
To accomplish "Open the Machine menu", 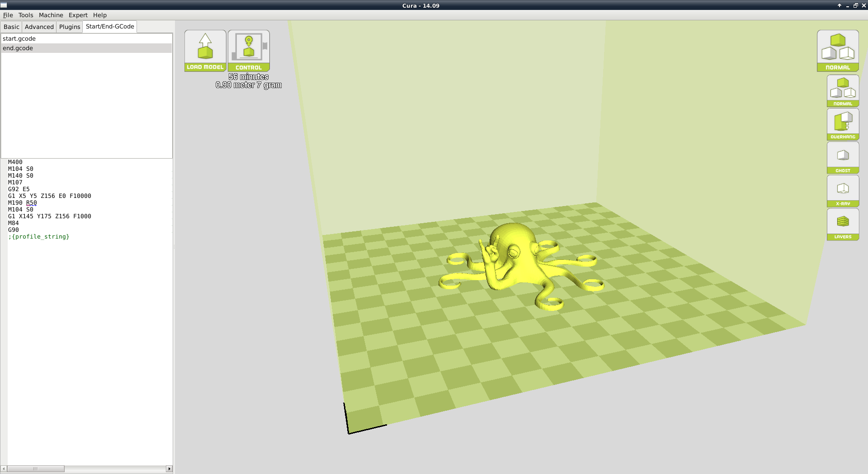I will tap(51, 15).
